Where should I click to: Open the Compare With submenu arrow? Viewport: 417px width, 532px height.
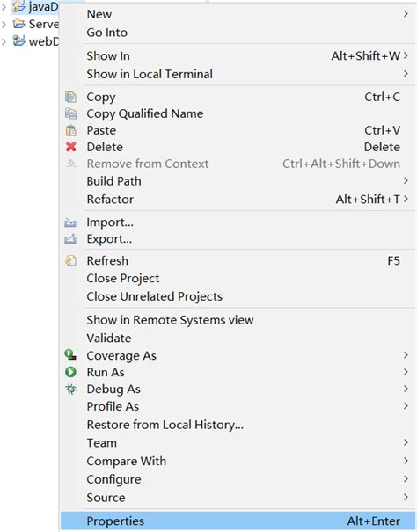pos(406,461)
